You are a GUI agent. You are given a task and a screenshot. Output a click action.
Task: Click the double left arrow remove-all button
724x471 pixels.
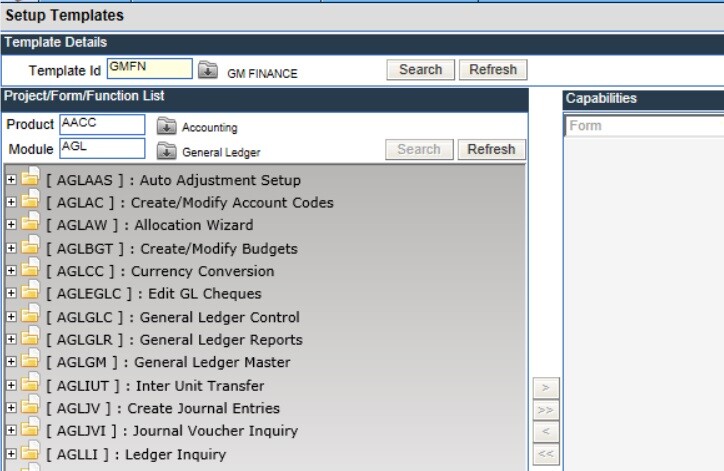(x=545, y=454)
